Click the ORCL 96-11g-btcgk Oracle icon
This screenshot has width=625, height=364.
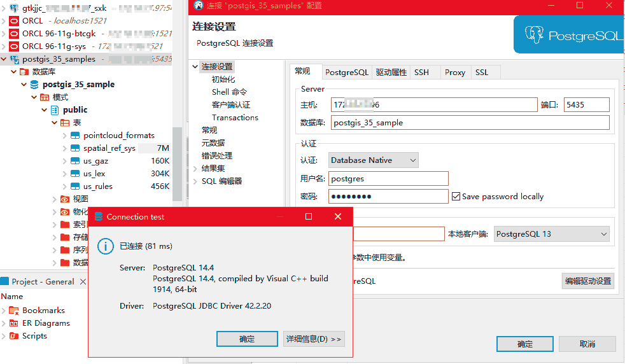(14, 34)
